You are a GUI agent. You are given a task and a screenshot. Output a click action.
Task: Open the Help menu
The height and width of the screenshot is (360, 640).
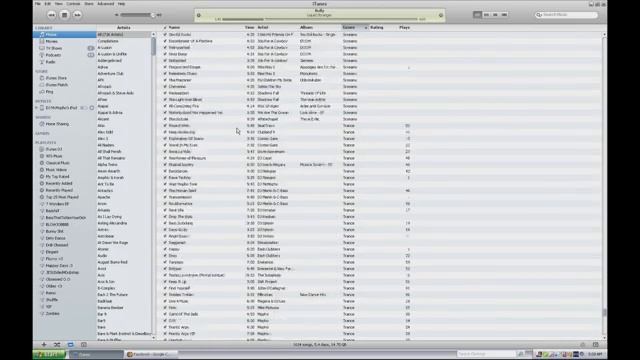(x=121, y=4)
